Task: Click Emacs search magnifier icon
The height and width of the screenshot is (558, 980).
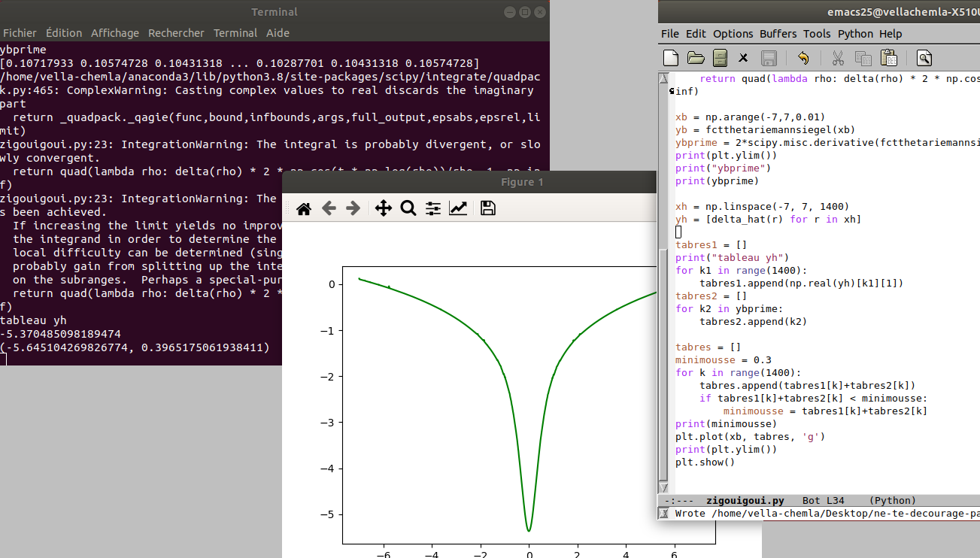Action: pos(924,58)
